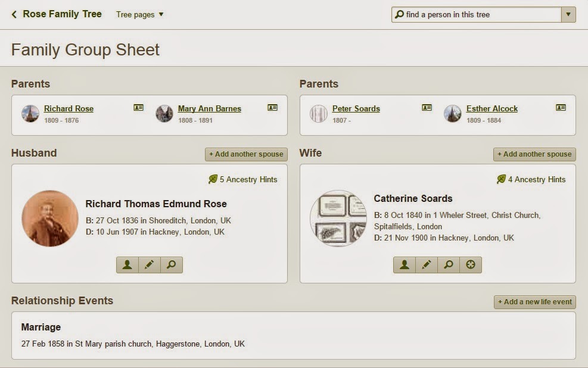Open profile card icon next to Richard Rose

138,108
